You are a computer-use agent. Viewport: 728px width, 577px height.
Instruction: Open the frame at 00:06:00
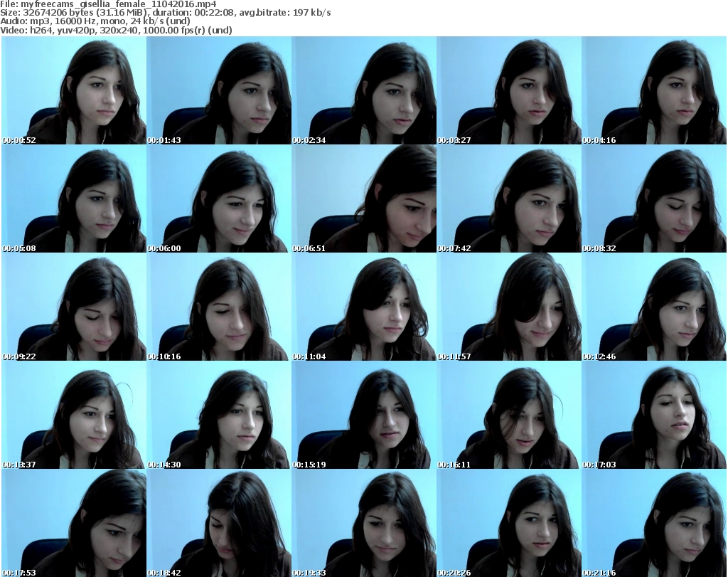point(219,198)
